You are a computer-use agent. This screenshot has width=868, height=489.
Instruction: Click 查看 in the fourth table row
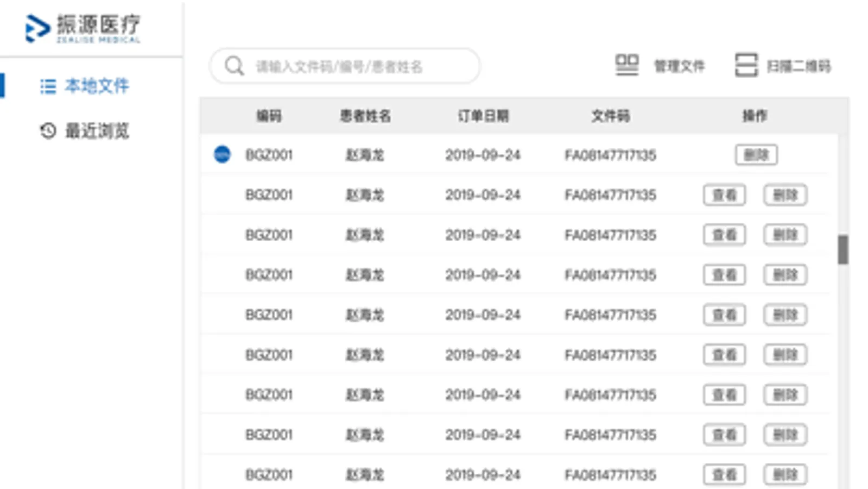tap(724, 275)
